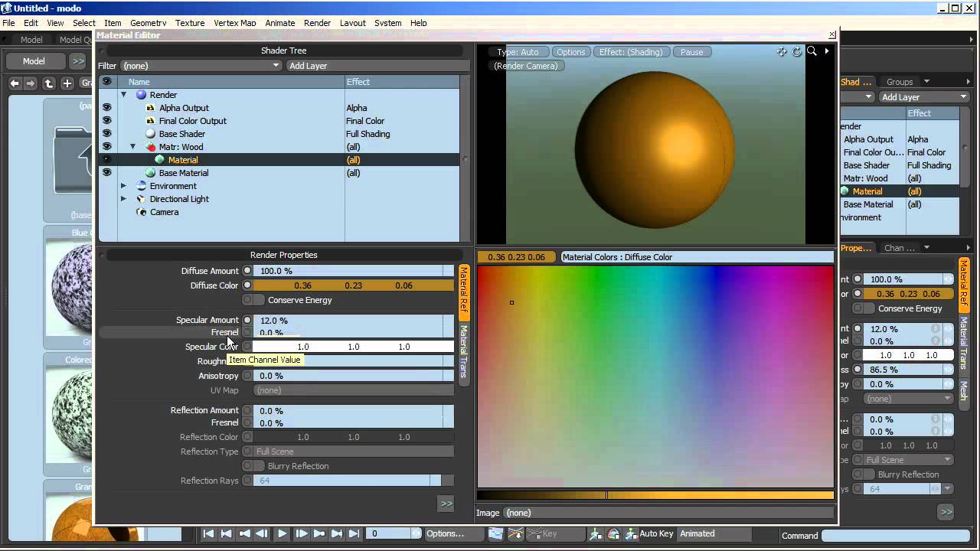Viewport: 980px width, 551px height.
Task: Open the Render menu
Action: [317, 23]
